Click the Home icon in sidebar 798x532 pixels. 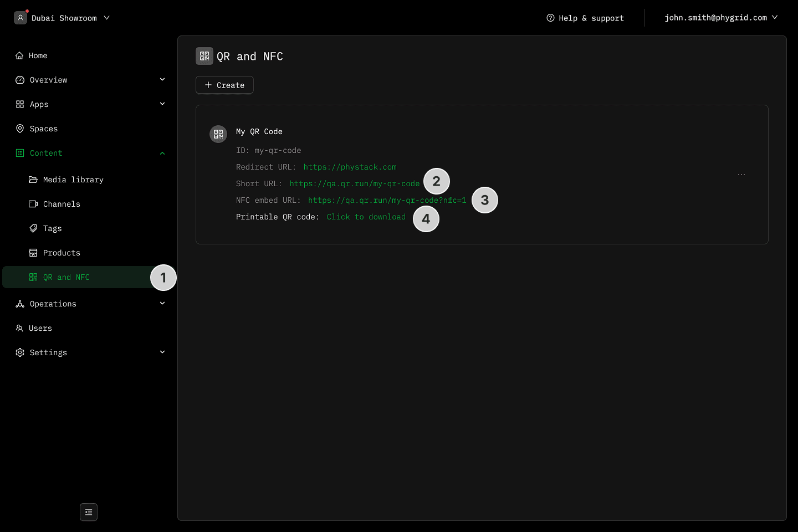tap(19, 55)
